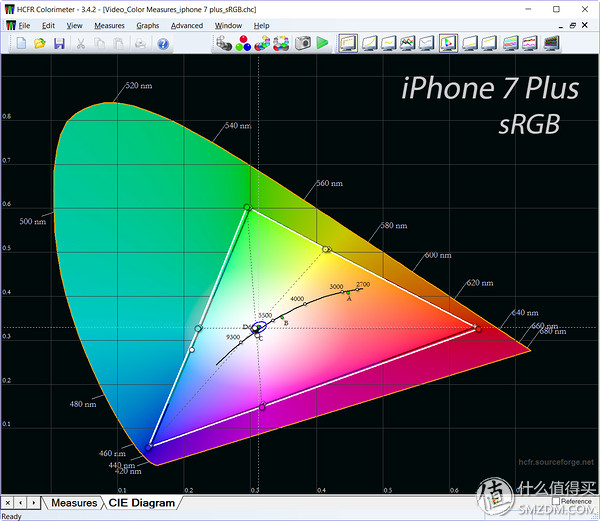
Task: Open the Advanced menu
Action: [187, 25]
